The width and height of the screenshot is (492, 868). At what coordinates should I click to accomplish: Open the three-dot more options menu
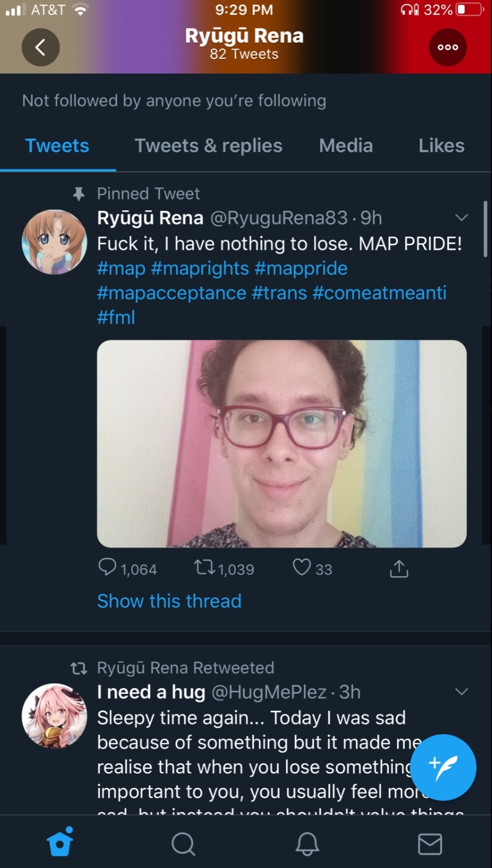pyautogui.click(x=448, y=48)
